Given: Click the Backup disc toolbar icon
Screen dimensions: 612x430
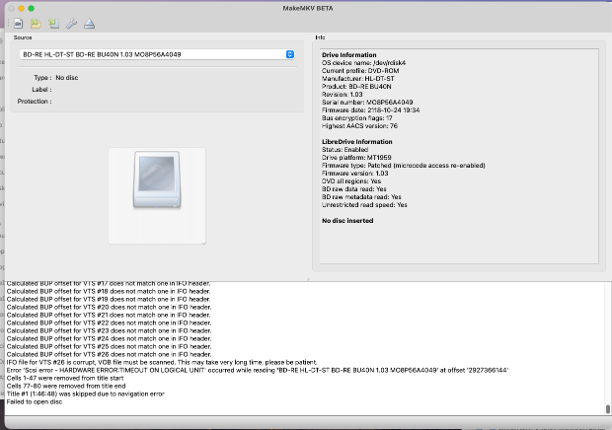Looking at the screenshot, I should tap(54, 23).
